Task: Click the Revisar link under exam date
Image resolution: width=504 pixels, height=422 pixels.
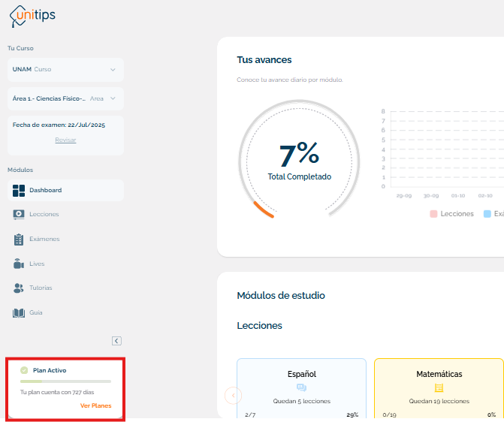Action: pyautogui.click(x=65, y=140)
